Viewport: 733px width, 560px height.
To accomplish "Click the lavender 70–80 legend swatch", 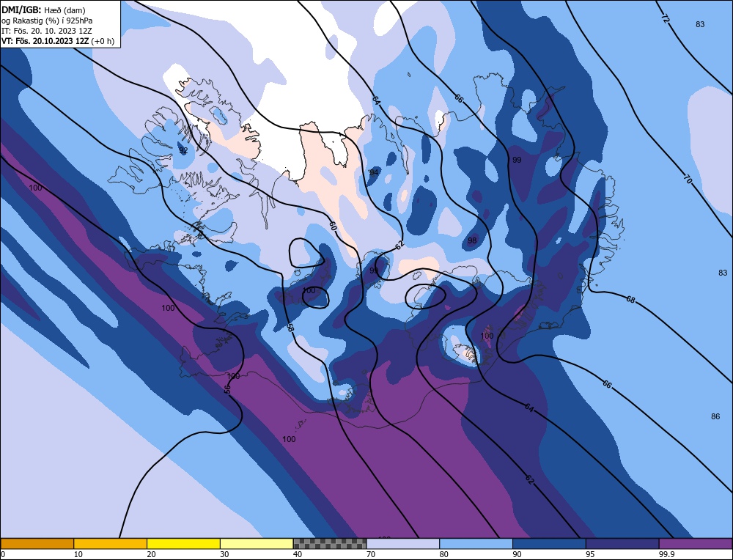I will tap(403, 543).
